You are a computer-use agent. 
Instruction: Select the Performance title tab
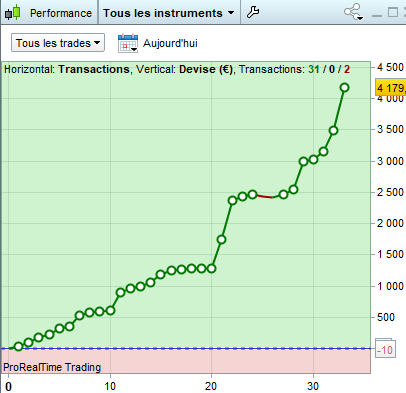click(x=61, y=13)
